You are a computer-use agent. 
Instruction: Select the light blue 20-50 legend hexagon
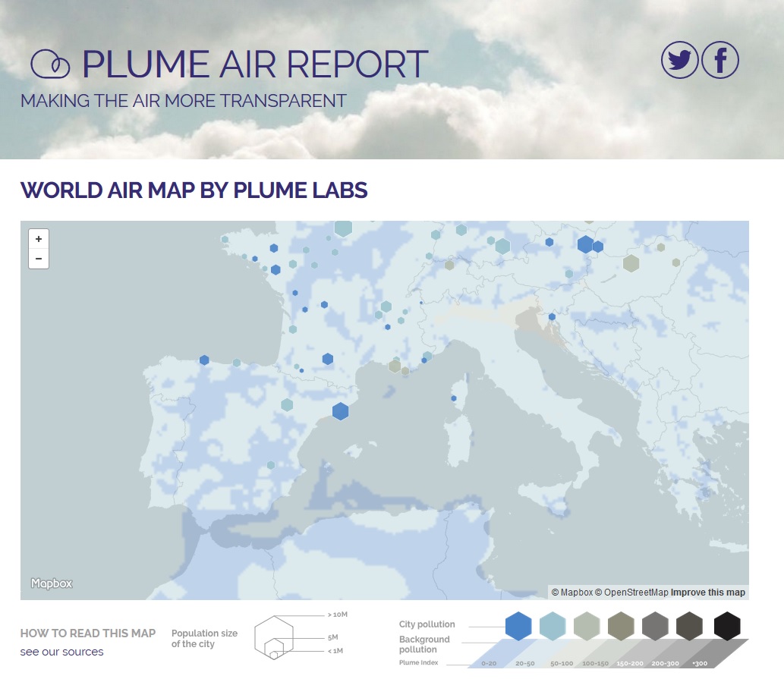[x=553, y=626]
